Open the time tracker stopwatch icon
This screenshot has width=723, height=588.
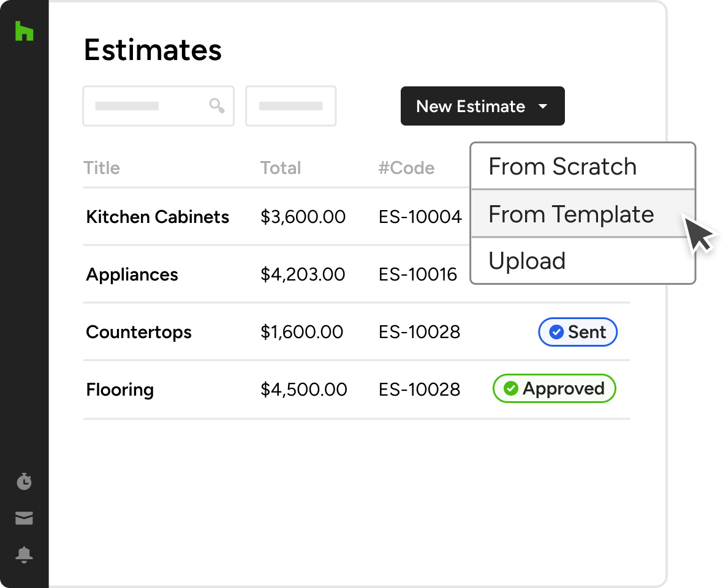tap(24, 482)
